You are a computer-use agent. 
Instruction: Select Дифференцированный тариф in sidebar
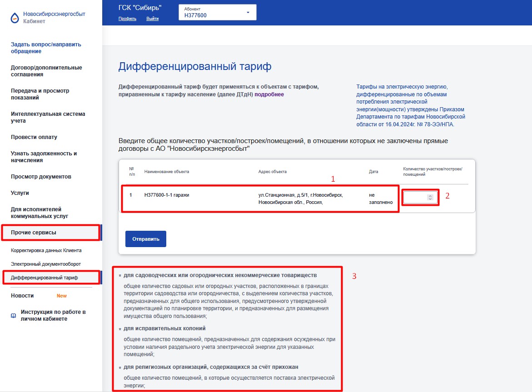click(45, 278)
